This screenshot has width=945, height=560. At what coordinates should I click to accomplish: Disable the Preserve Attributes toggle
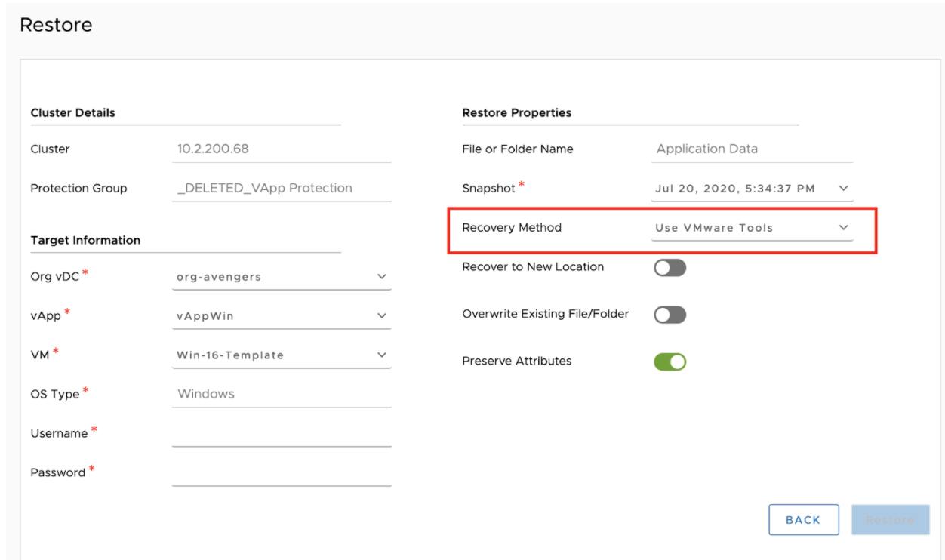(x=670, y=362)
